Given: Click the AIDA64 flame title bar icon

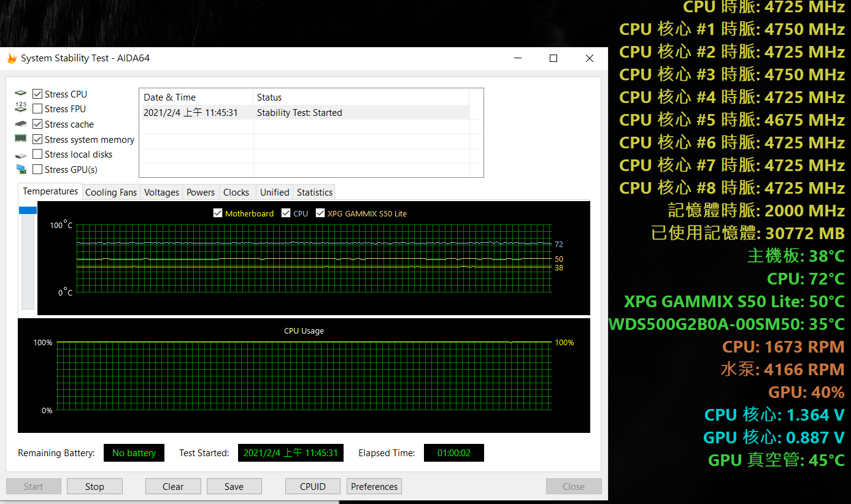Looking at the screenshot, I should 12,58.
